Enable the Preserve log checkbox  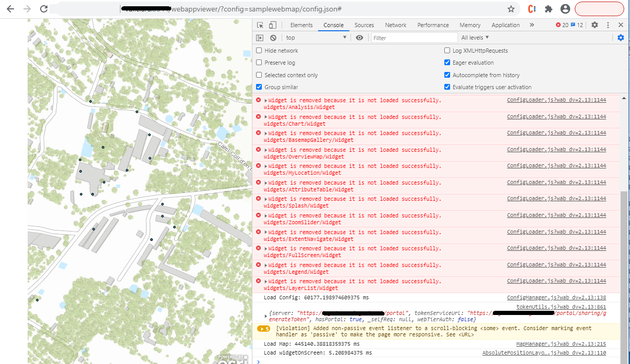coord(259,62)
